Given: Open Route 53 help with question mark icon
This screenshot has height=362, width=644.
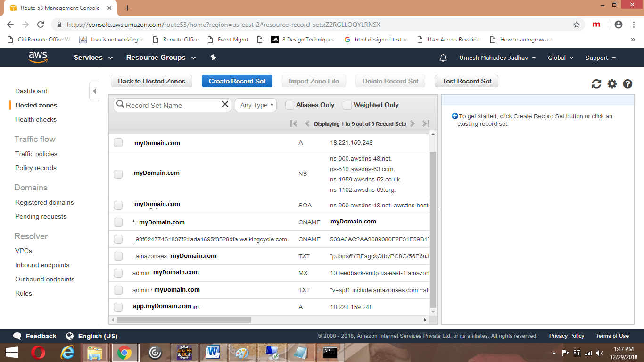Looking at the screenshot, I should (x=627, y=83).
